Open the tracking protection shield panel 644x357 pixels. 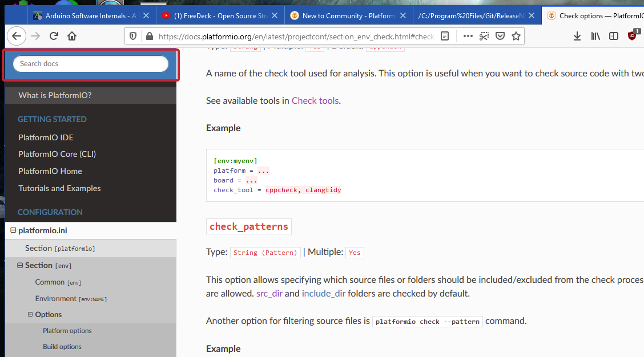[x=133, y=36]
